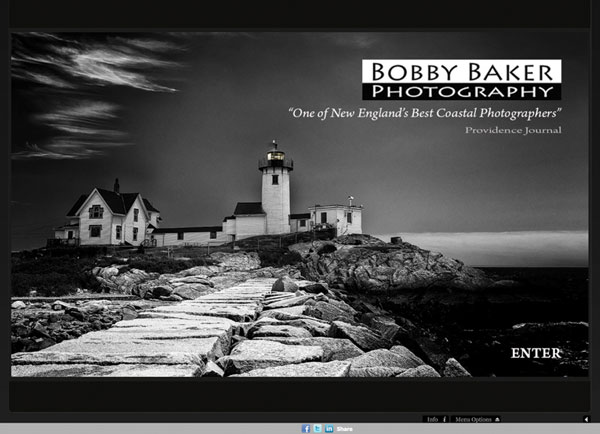Click the Providence Journal attribution text

(x=513, y=130)
